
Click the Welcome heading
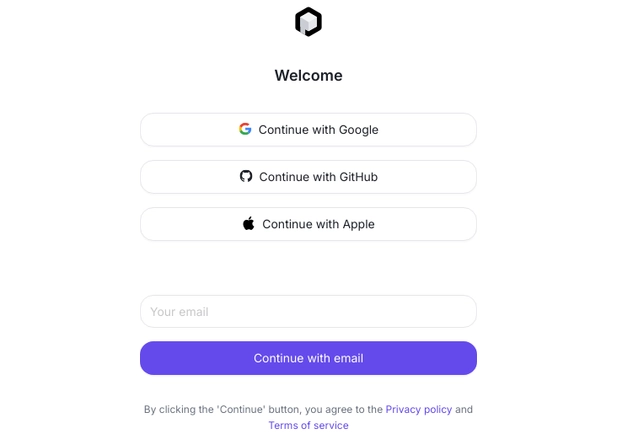pyautogui.click(x=308, y=75)
